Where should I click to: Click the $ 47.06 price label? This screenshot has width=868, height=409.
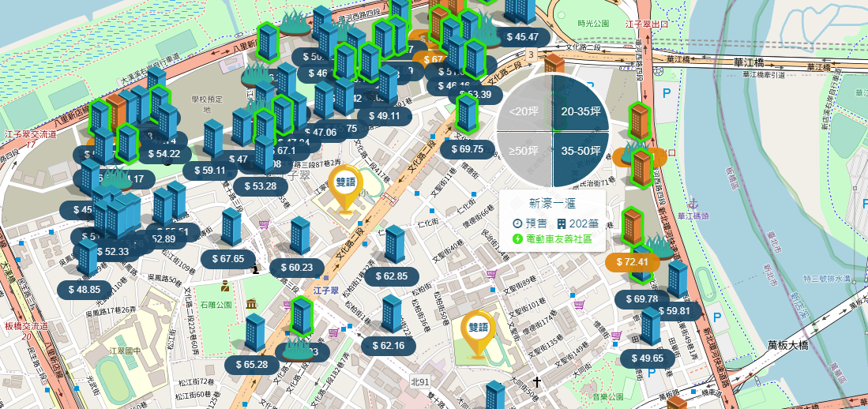point(321,132)
